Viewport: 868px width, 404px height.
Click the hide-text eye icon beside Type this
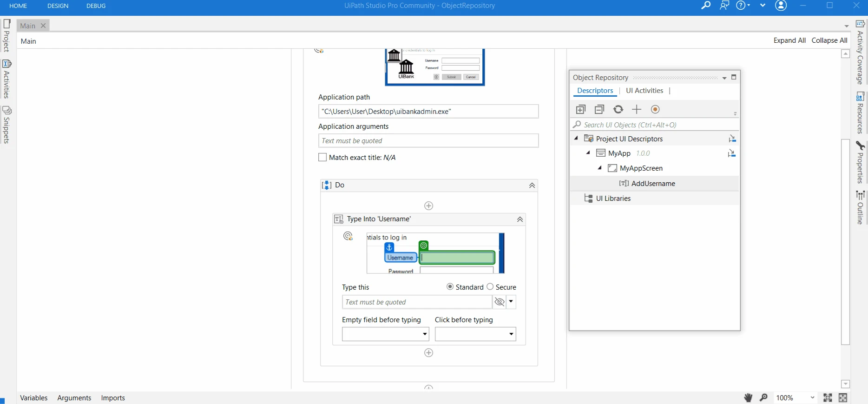(500, 302)
